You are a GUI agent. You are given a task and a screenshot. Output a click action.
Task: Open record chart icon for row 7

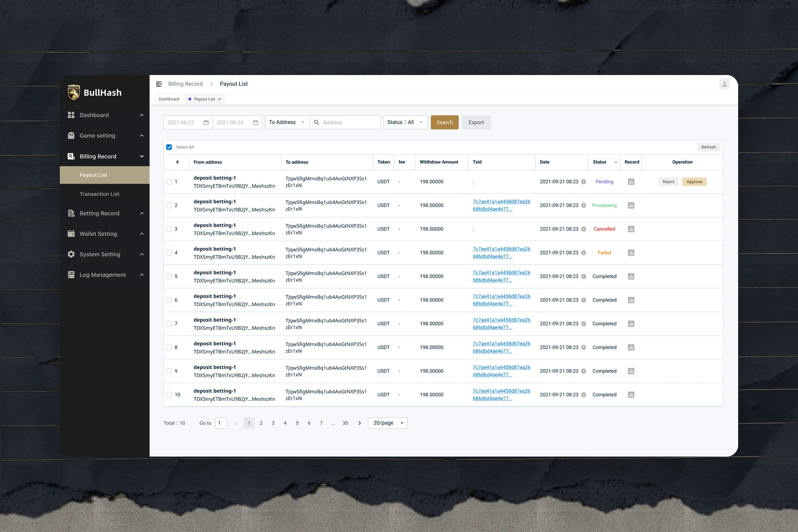click(631, 324)
